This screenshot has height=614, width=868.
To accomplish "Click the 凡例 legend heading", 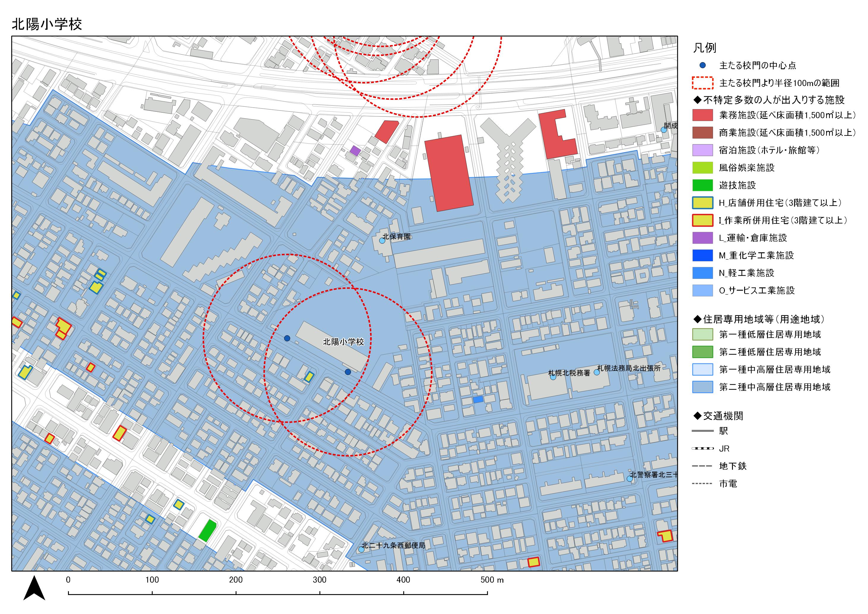I will (705, 48).
